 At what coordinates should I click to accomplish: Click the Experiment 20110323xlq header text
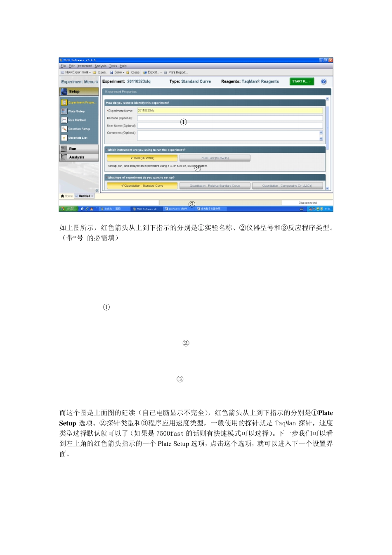tap(126, 81)
